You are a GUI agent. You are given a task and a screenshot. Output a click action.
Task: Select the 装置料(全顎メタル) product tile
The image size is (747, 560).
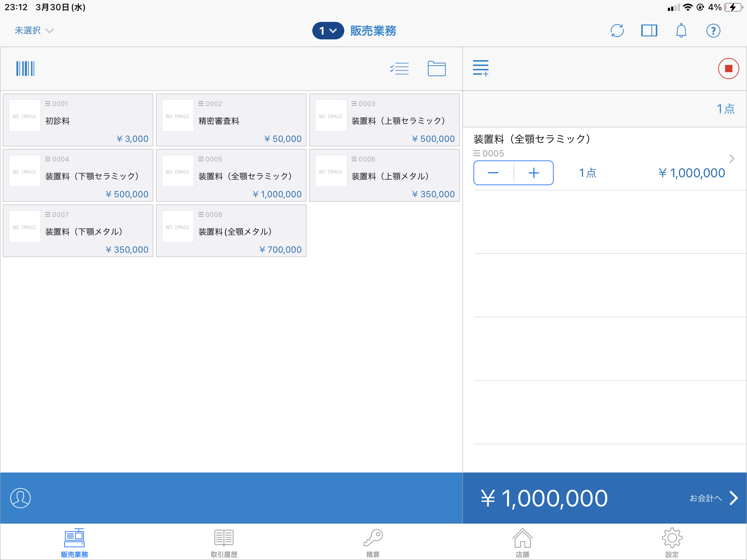click(231, 231)
